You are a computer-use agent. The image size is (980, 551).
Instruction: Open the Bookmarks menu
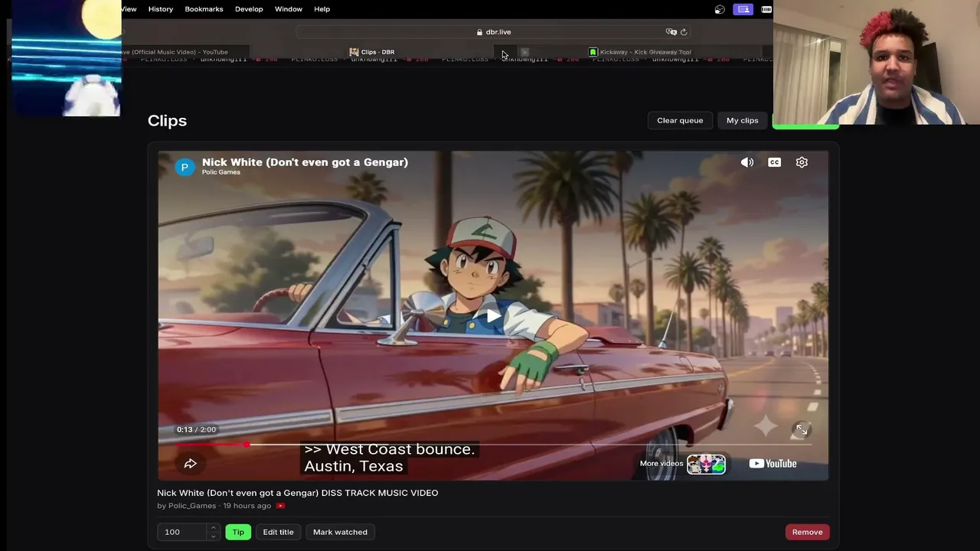tap(204, 9)
